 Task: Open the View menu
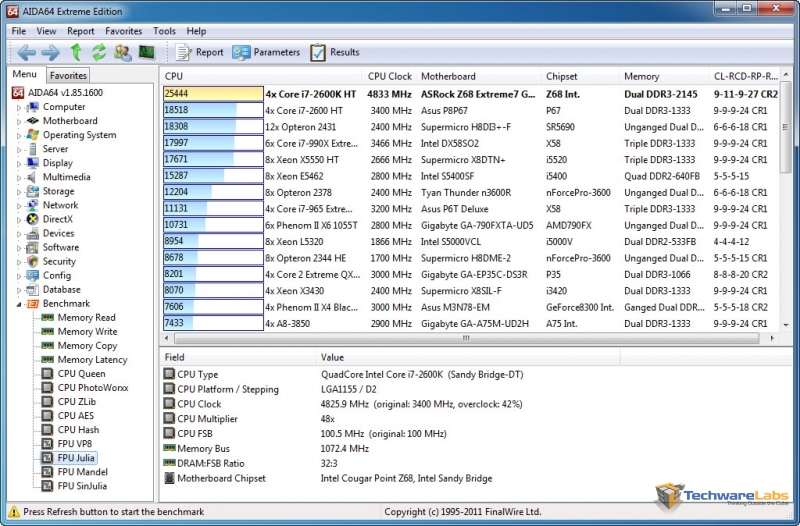[46, 31]
